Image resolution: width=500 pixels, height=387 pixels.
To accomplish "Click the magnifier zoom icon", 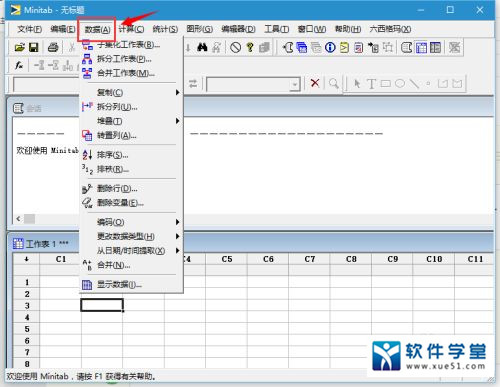I will [x=333, y=83].
